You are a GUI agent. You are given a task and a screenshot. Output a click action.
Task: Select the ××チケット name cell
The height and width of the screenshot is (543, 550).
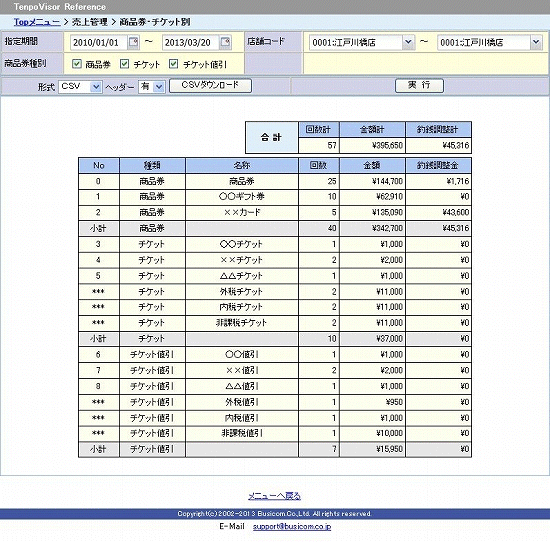click(x=242, y=260)
